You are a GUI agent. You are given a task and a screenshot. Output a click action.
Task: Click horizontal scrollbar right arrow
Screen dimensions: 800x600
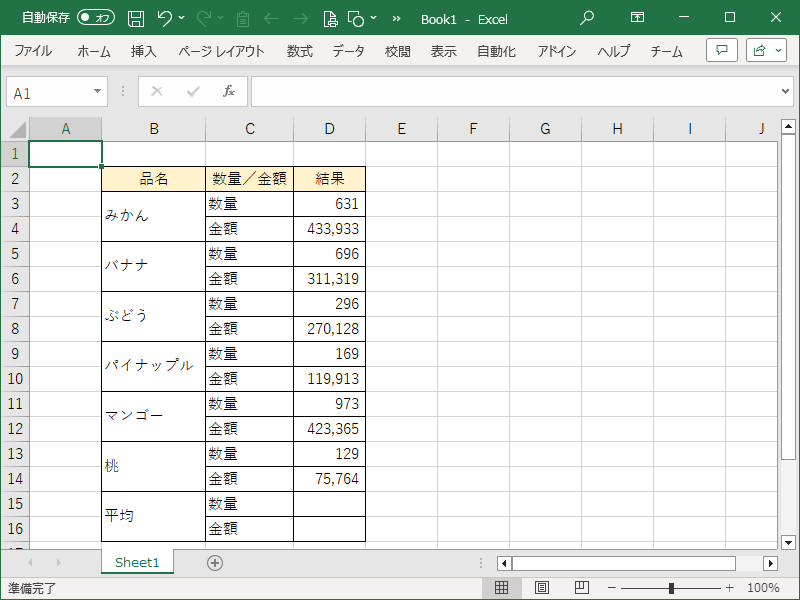(x=770, y=563)
